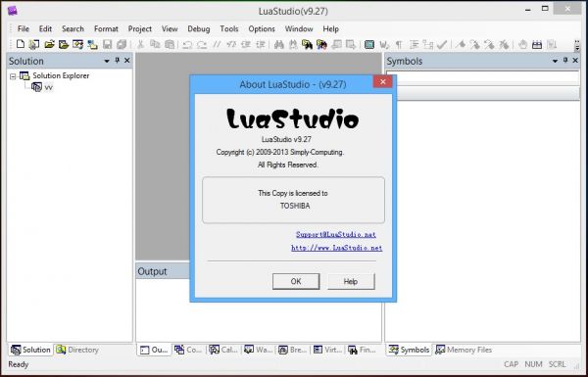Image resolution: width=588 pixels, height=377 pixels.
Task: Open the Solution panel dropdown arrow
Action: [107, 61]
